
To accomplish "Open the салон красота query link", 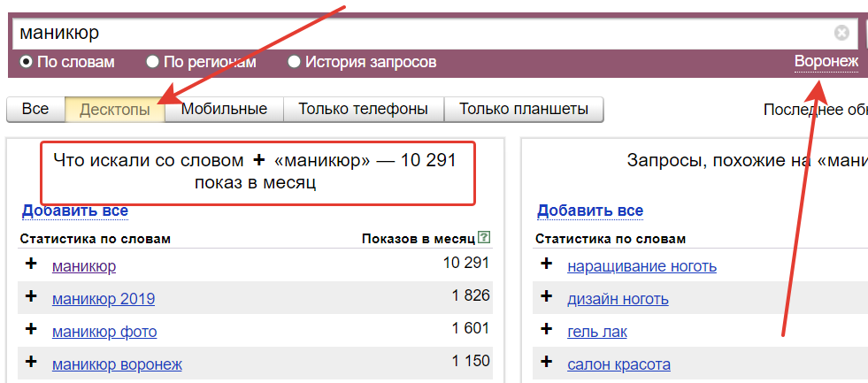I will click(x=618, y=365).
